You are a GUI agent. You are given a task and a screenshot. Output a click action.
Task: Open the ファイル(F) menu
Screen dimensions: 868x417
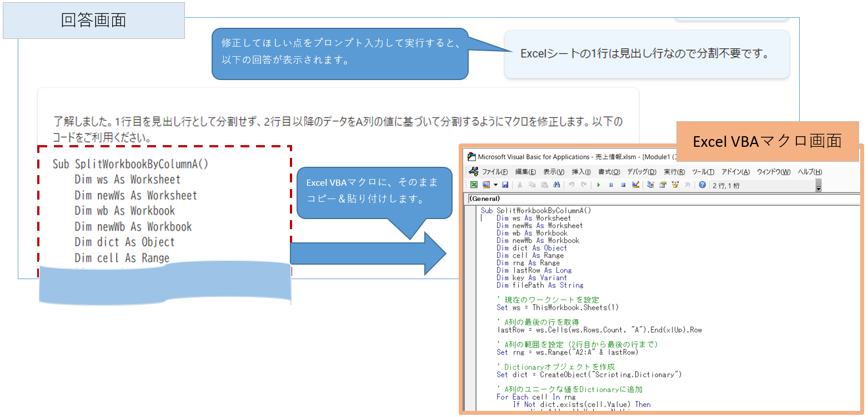pyautogui.click(x=494, y=172)
